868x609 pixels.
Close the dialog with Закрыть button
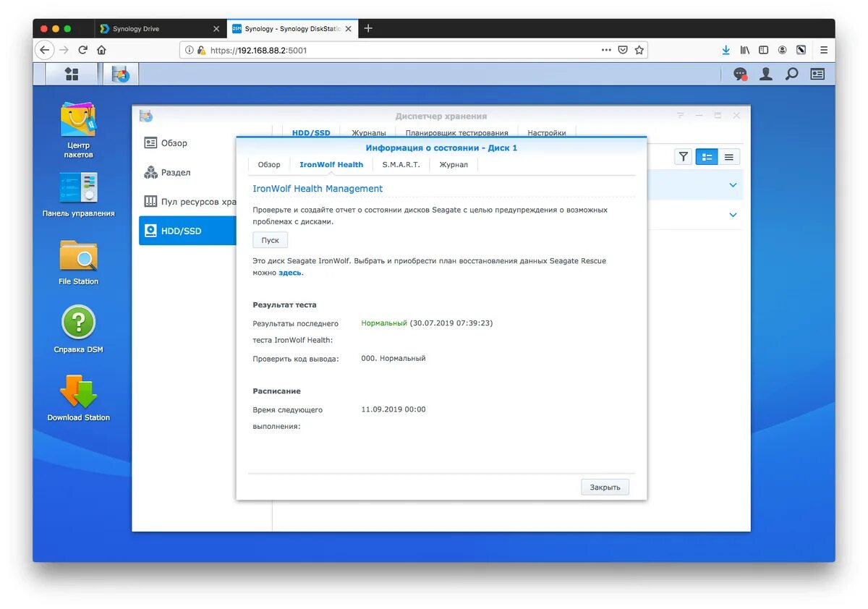coord(605,487)
